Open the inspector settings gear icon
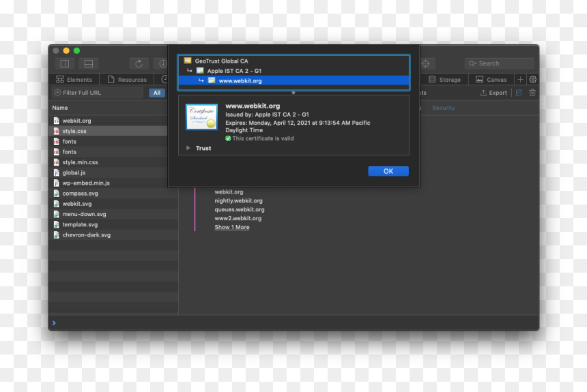Screen dimensions: 587x392 (x=532, y=79)
